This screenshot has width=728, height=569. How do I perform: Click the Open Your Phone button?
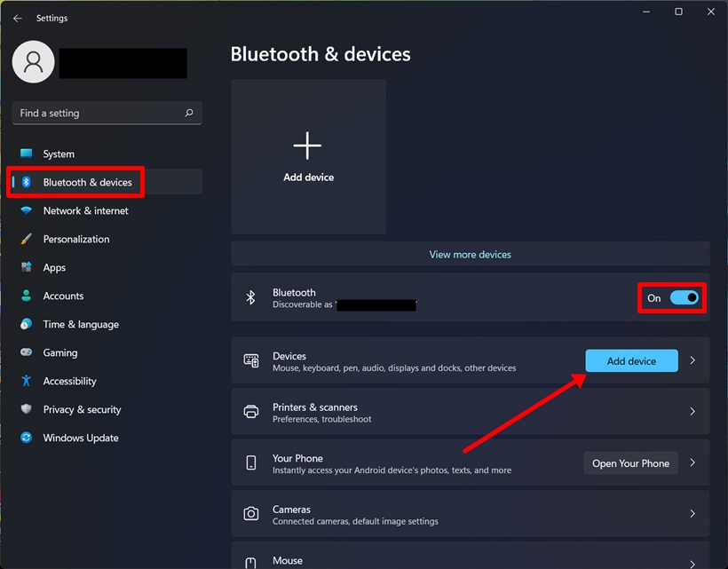click(630, 462)
